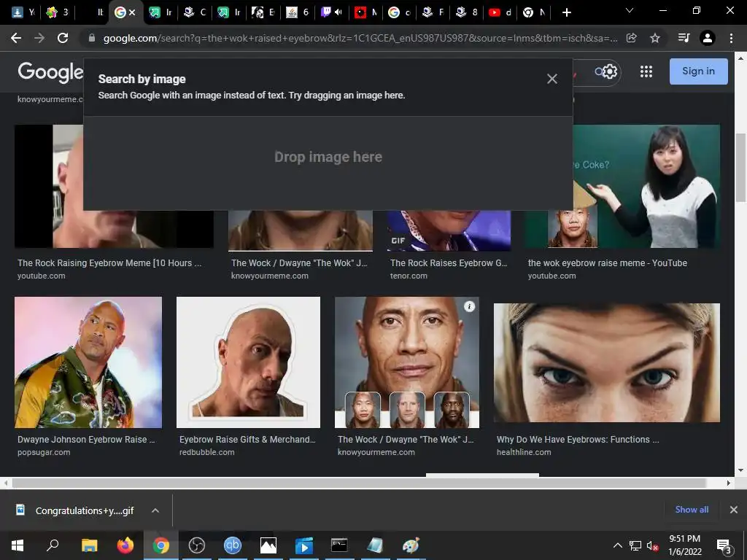This screenshot has width=747, height=560.
Task: Open the Photos app in taskbar
Action: 268,545
